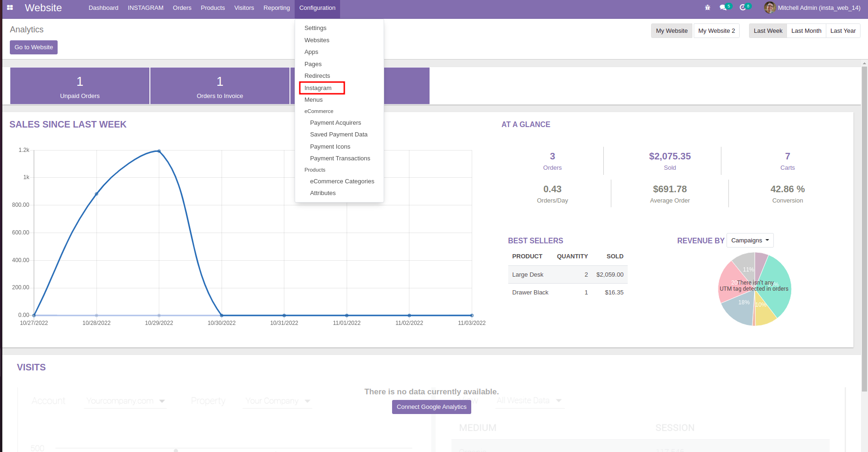
Task: Select Instagram in the Configuration menu
Action: click(x=318, y=88)
